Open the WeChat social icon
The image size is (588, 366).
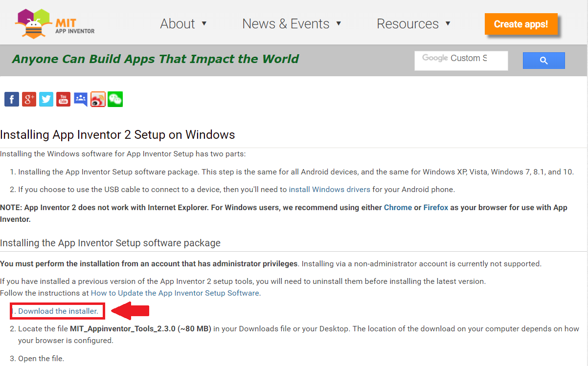(x=115, y=99)
